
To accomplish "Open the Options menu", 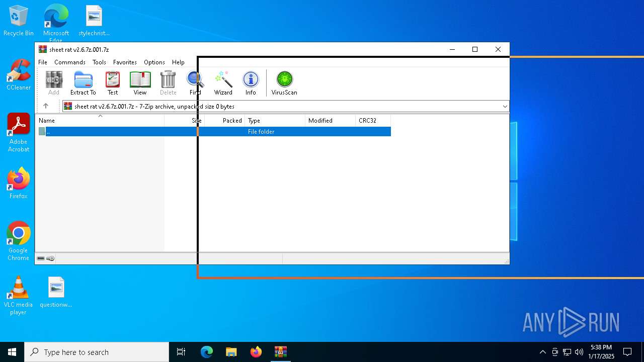I will [x=154, y=62].
